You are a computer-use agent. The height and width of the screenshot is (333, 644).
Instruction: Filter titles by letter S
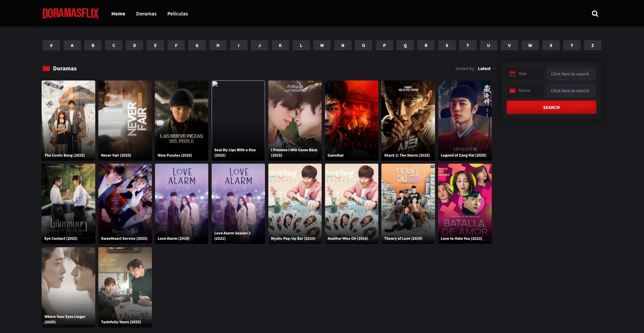(x=447, y=45)
